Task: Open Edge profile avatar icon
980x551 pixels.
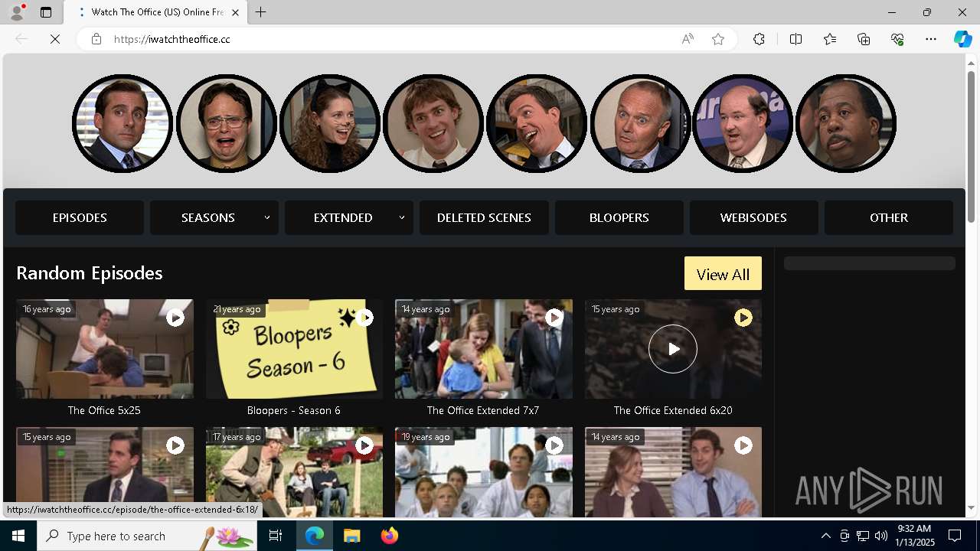Action: [16, 12]
